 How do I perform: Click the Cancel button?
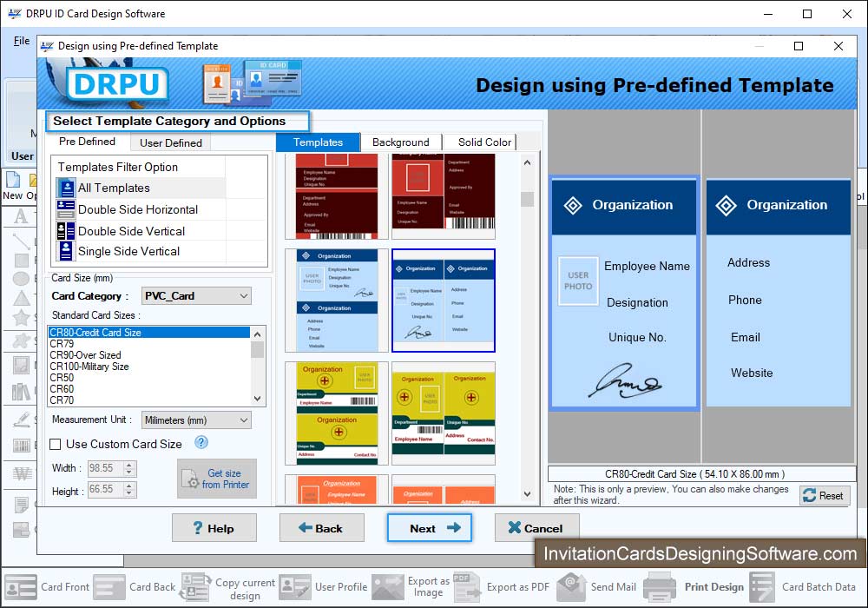click(536, 528)
